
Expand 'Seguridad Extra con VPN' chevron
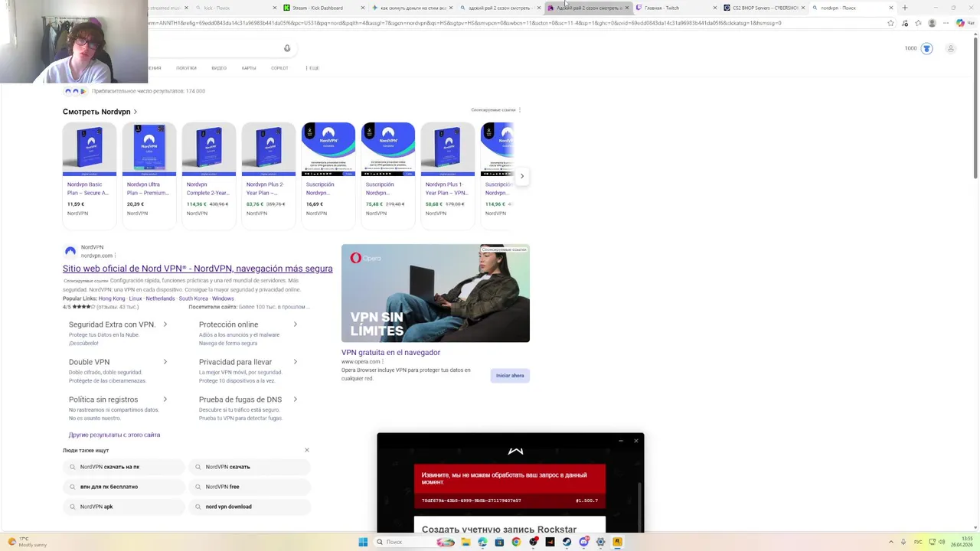pyautogui.click(x=165, y=324)
